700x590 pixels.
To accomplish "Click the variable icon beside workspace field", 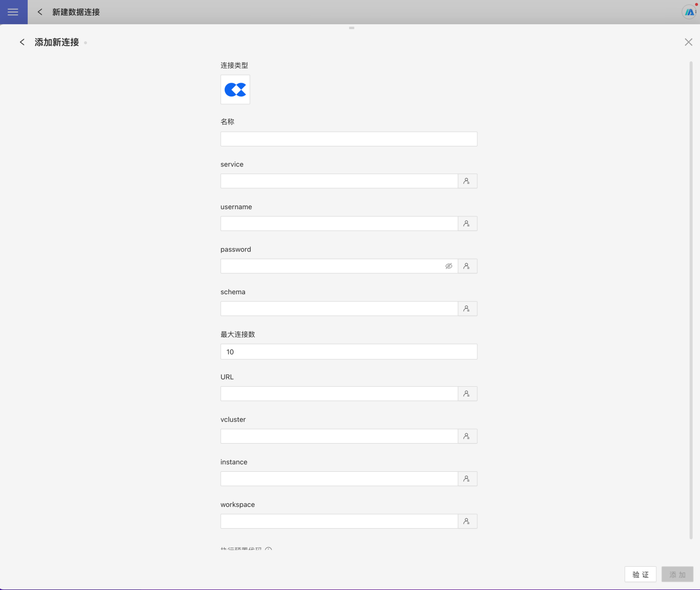I will (467, 521).
